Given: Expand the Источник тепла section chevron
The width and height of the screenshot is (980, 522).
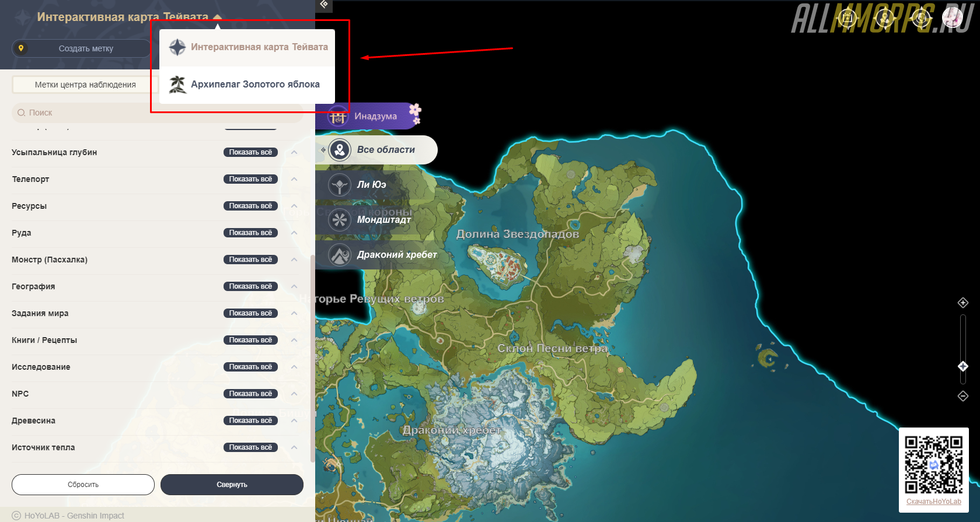Looking at the screenshot, I should pyautogui.click(x=294, y=447).
